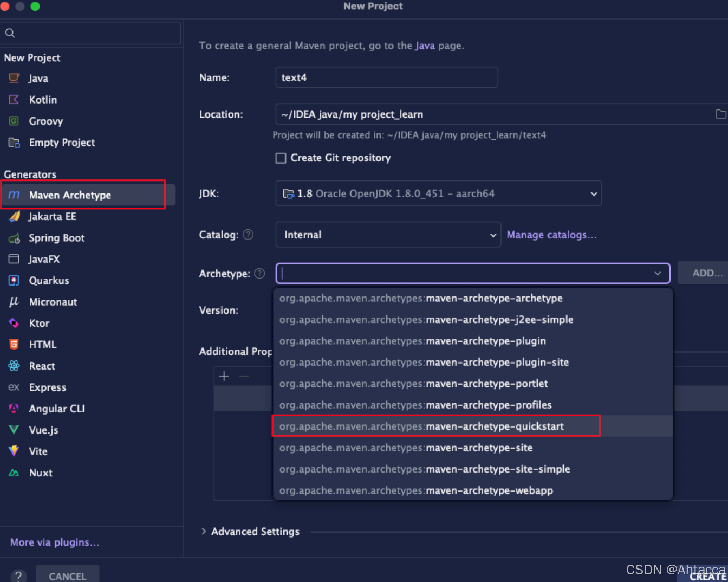Click the Maven Archetype m icon
The height and width of the screenshot is (582, 728).
(x=14, y=195)
